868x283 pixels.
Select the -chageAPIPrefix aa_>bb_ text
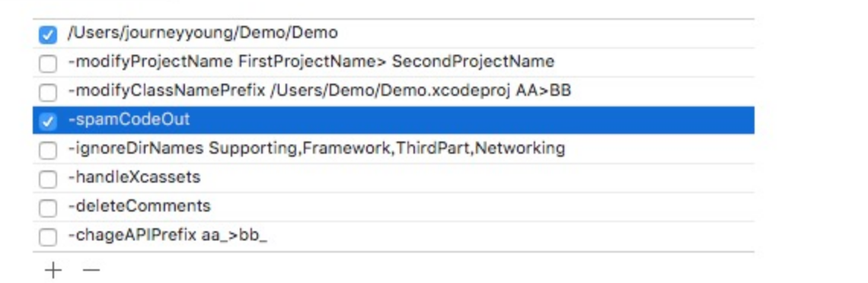168,236
